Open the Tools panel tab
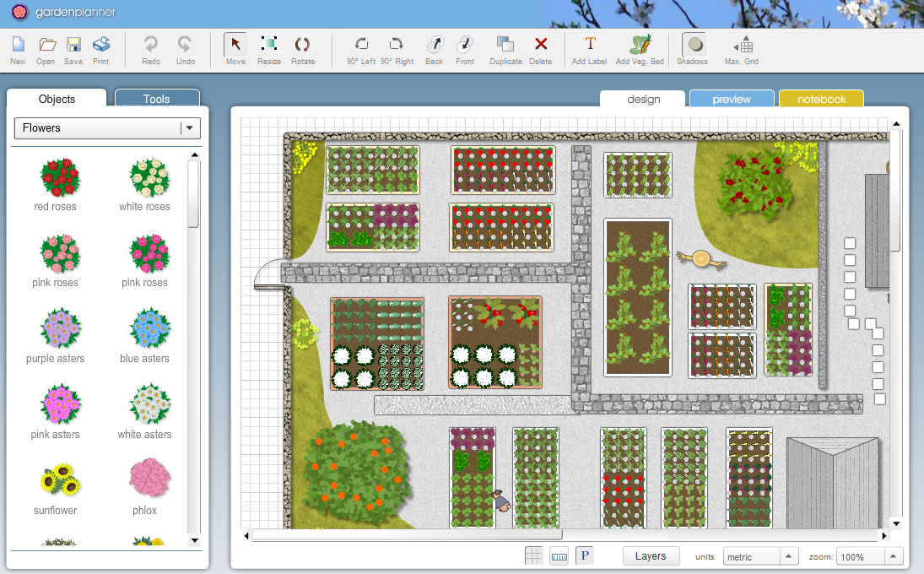 (157, 99)
